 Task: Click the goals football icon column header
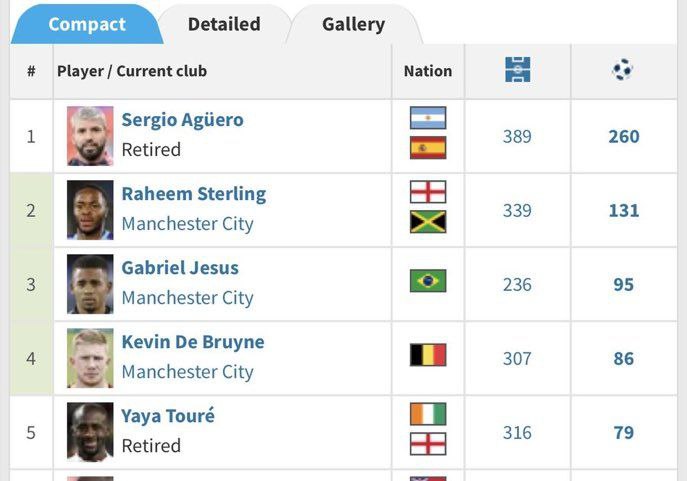623,70
